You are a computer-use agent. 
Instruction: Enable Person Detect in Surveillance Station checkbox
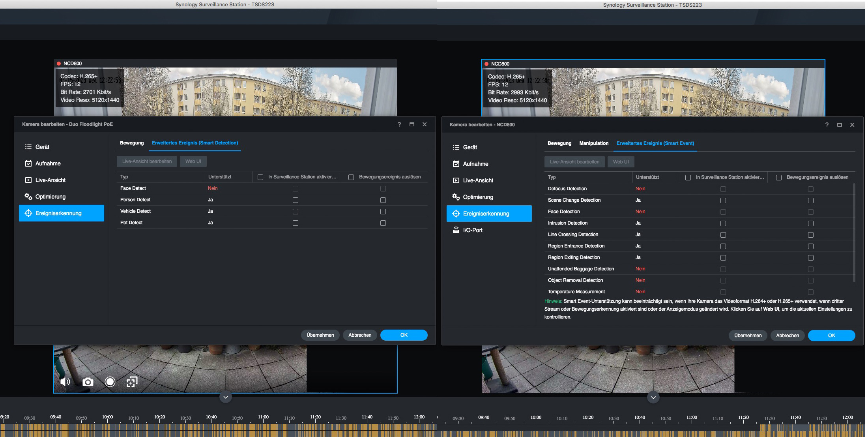pos(296,200)
